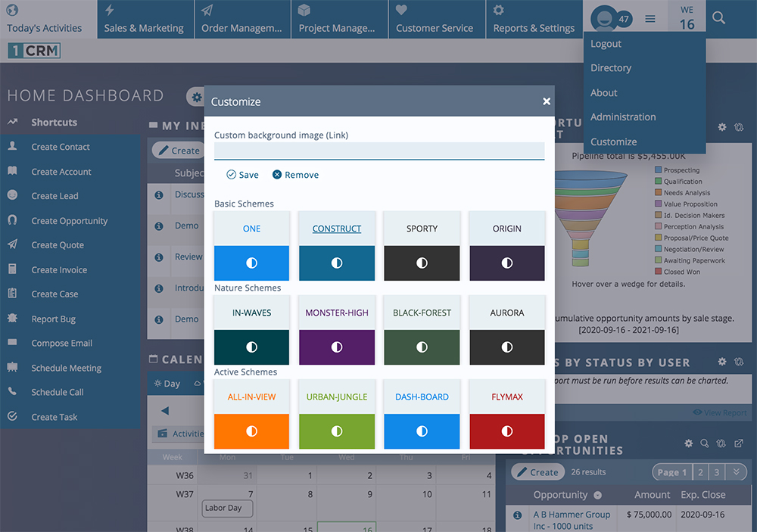757x532 pixels.
Task: Toggle contrast icon on FLYMAX red swatch
Action: [507, 431]
